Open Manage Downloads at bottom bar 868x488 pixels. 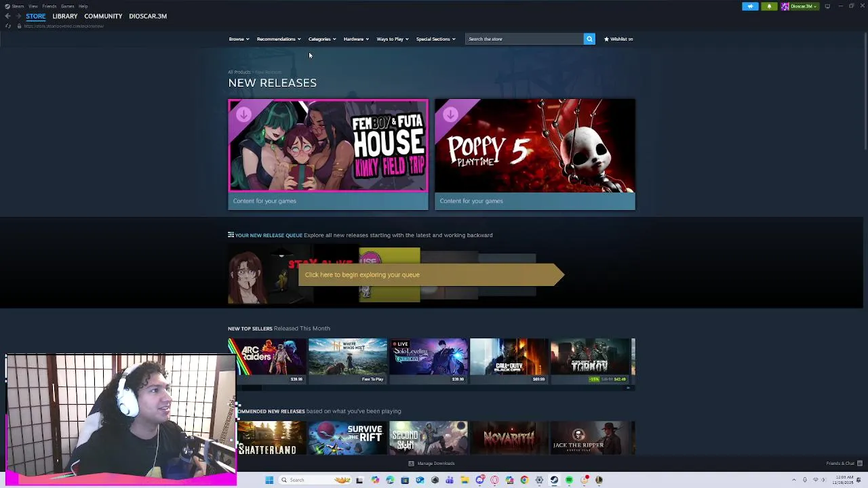click(431, 464)
